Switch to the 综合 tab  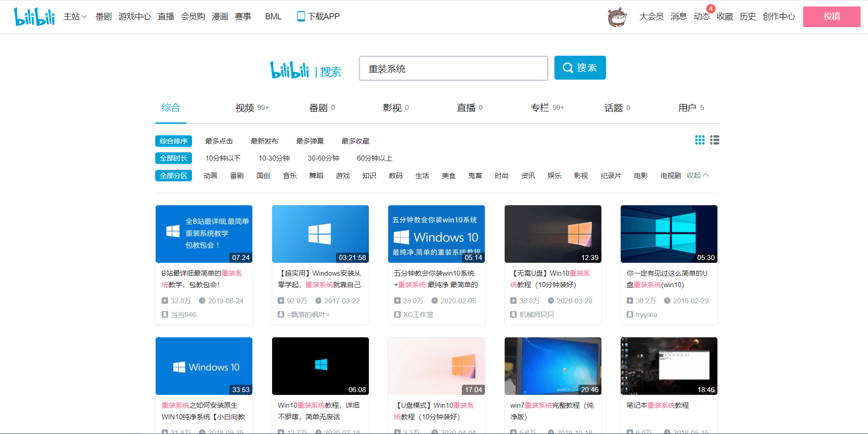coord(171,108)
